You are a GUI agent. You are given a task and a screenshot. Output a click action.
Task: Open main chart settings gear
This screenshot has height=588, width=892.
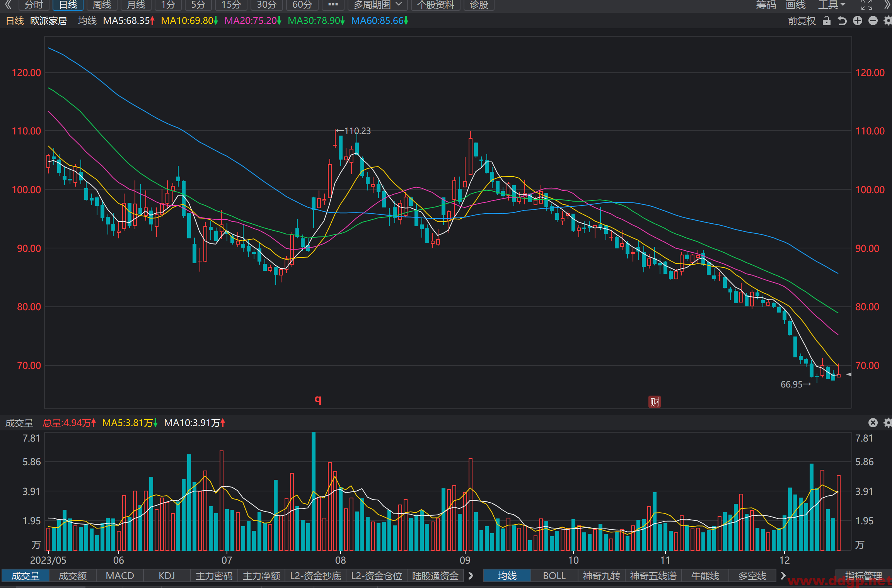point(888,20)
